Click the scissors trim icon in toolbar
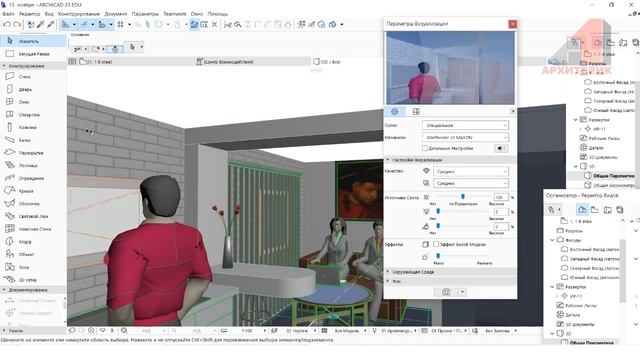Screen dimensions: 640x360 [x=228, y=24]
